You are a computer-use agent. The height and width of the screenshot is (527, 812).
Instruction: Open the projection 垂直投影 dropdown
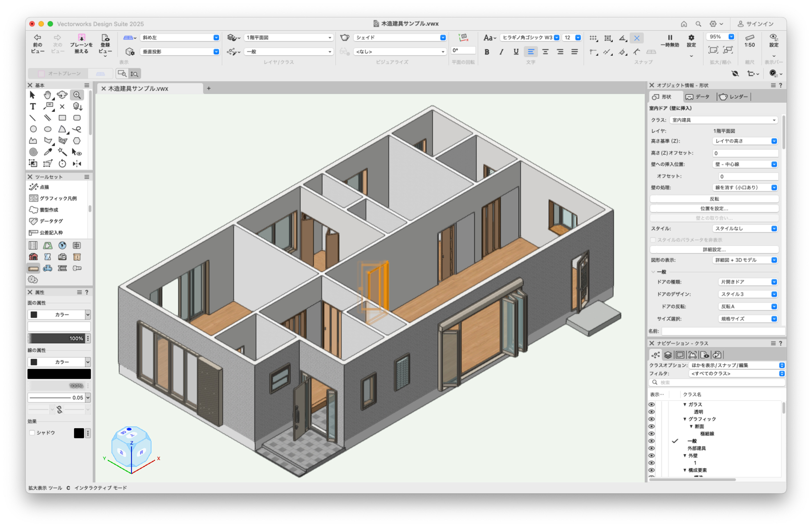[180, 52]
